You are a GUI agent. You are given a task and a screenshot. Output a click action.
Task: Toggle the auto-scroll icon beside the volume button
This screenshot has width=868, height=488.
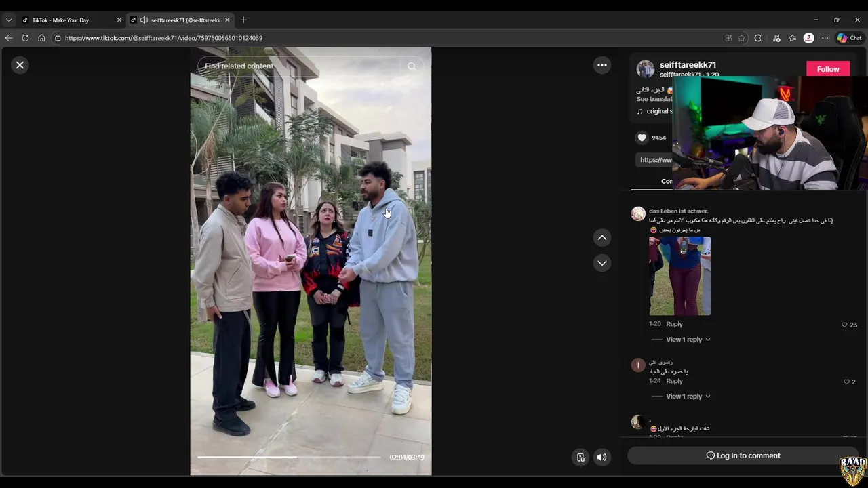click(580, 457)
